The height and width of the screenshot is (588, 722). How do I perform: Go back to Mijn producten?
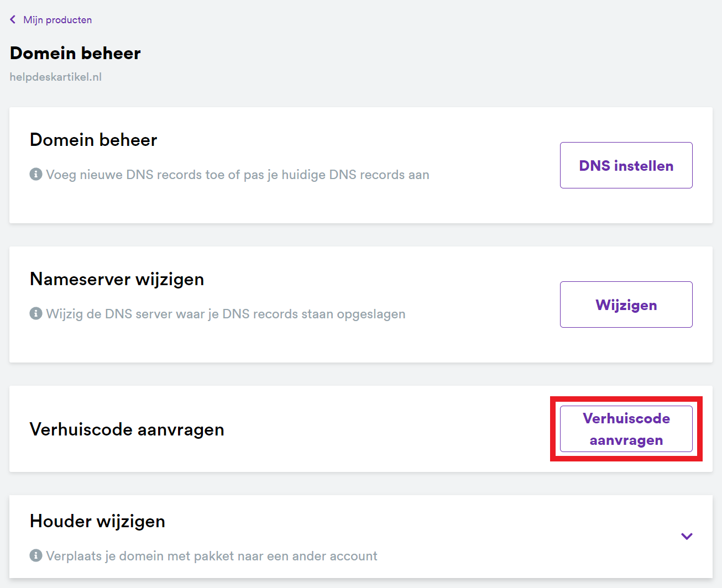pyautogui.click(x=57, y=20)
